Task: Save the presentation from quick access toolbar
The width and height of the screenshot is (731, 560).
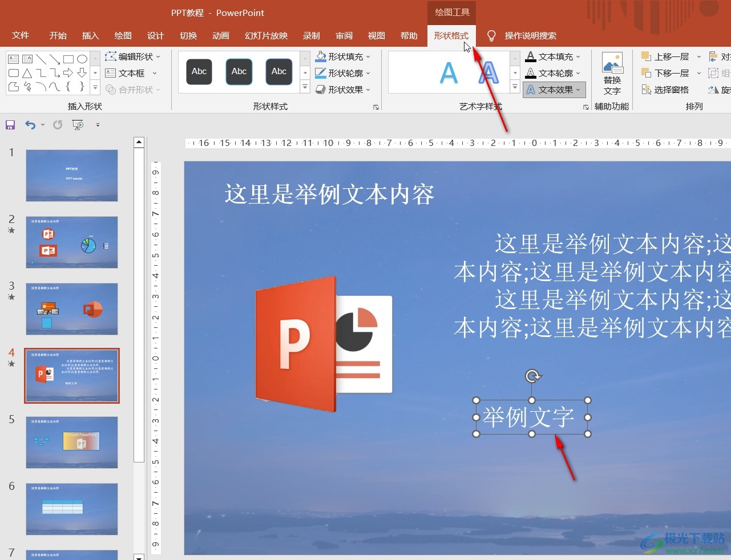Action: tap(10, 125)
